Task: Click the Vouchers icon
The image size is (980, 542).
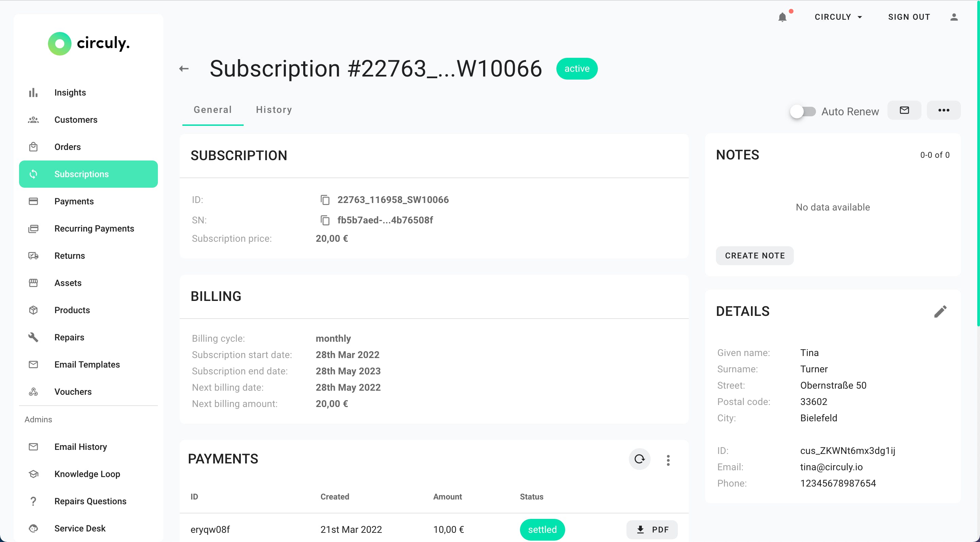Action: click(33, 392)
